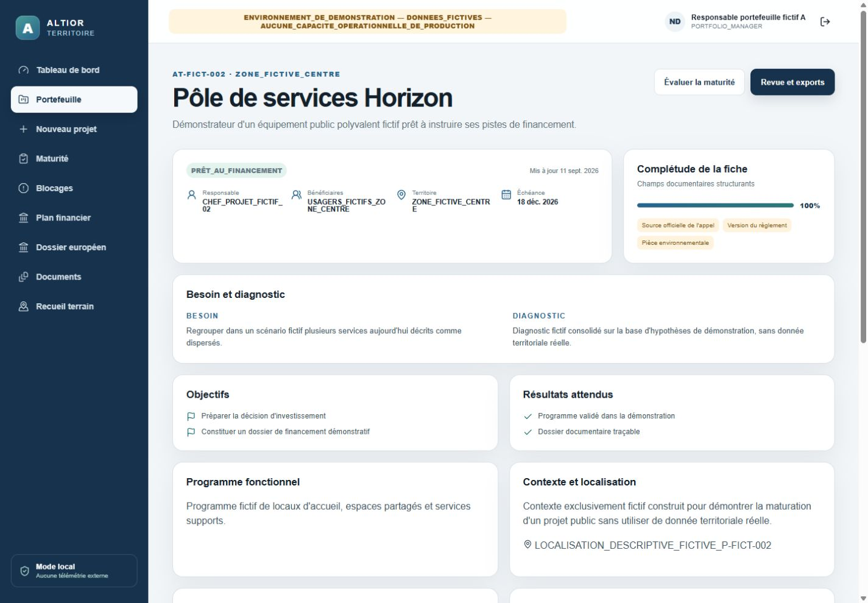Click Dossier documentaire traçable result text
The height and width of the screenshot is (603, 868).
(x=589, y=432)
